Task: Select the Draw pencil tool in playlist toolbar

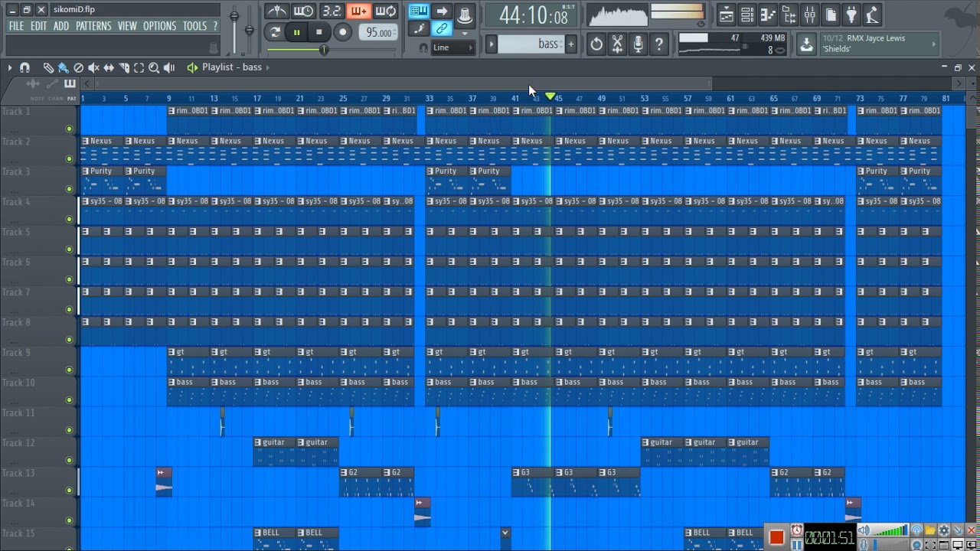Action: pyautogui.click(x=48, y=67)
